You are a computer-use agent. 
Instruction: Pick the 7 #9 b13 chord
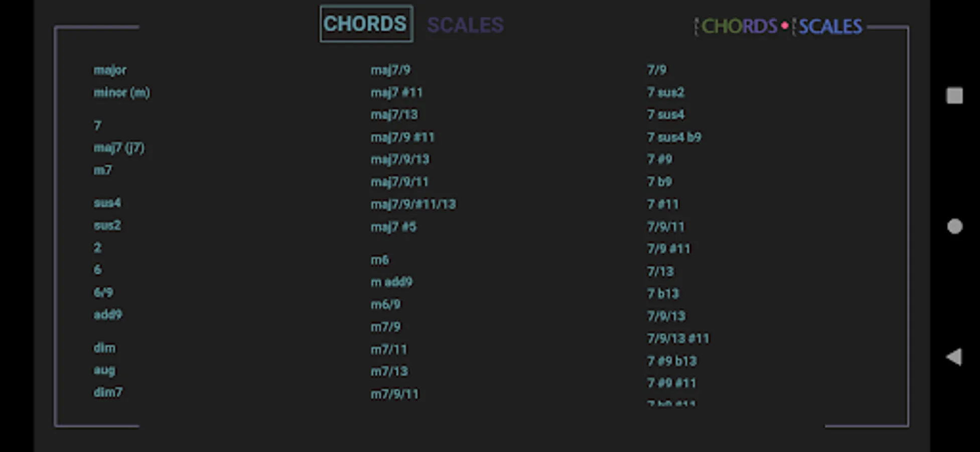[x=672, y=361]
